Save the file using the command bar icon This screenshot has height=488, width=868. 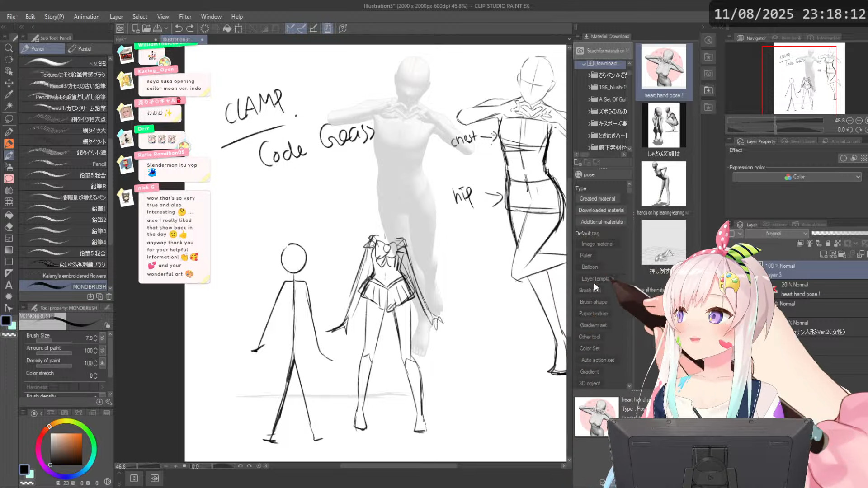point(157,28)
